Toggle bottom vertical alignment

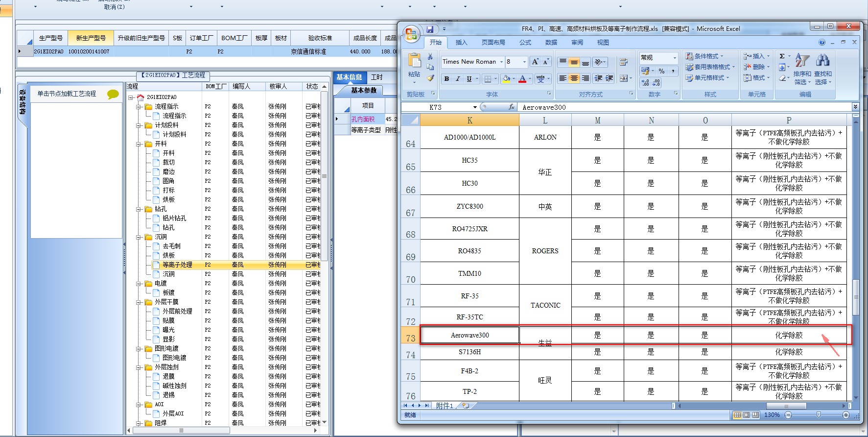pyautogui.click(x=585, y=62)
